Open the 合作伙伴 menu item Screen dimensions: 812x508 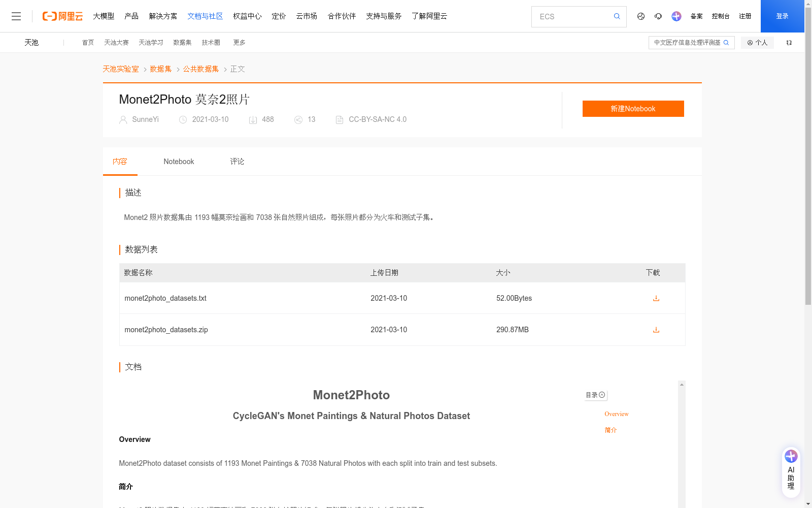click(342, 16)
